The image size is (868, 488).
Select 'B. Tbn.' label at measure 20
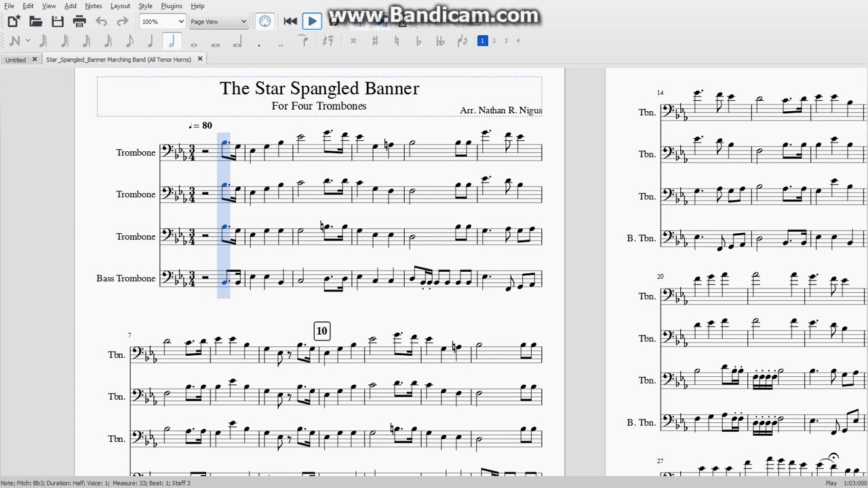pyautogui.click(x=641, y=422)
